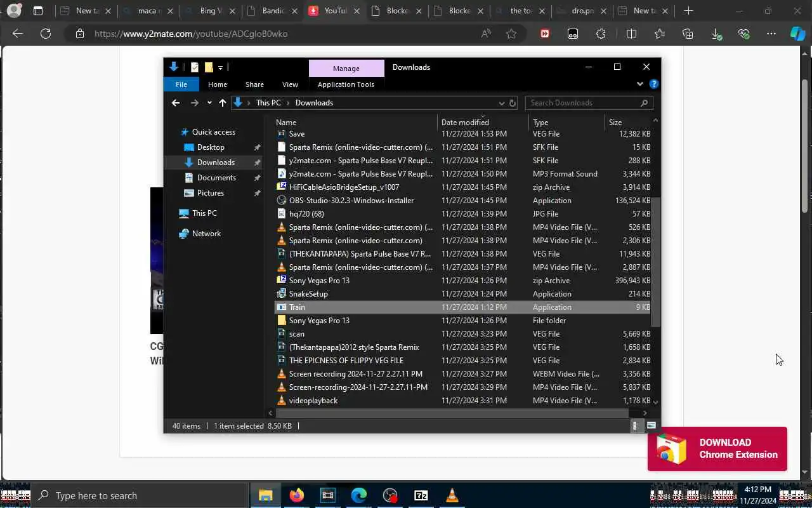This screenshot has width=812, height=508.
Task: Open Documents in the navigation pane
Action: point(216,178)
